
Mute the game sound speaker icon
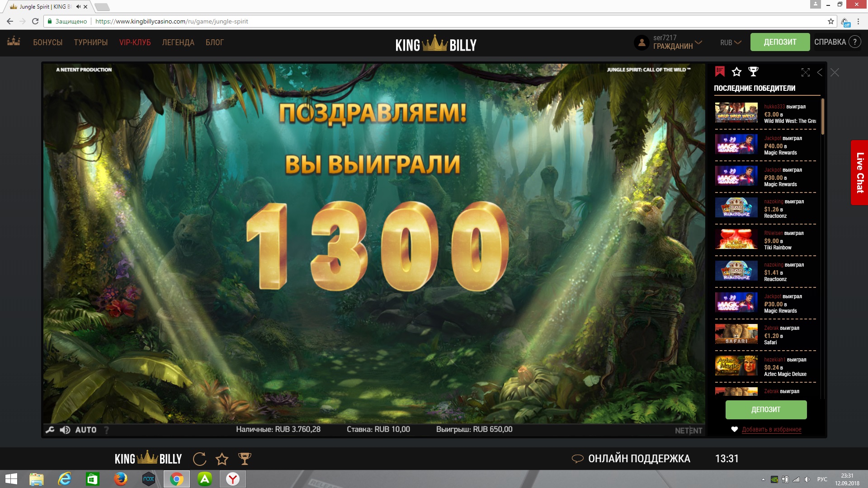[65, 430]
